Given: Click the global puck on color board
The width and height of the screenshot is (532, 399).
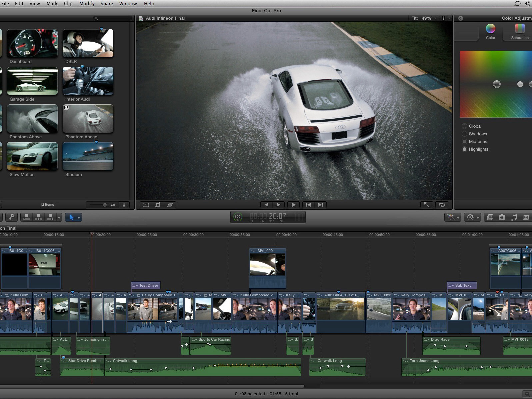Looking at the screenshot, I should coord(497,84).
